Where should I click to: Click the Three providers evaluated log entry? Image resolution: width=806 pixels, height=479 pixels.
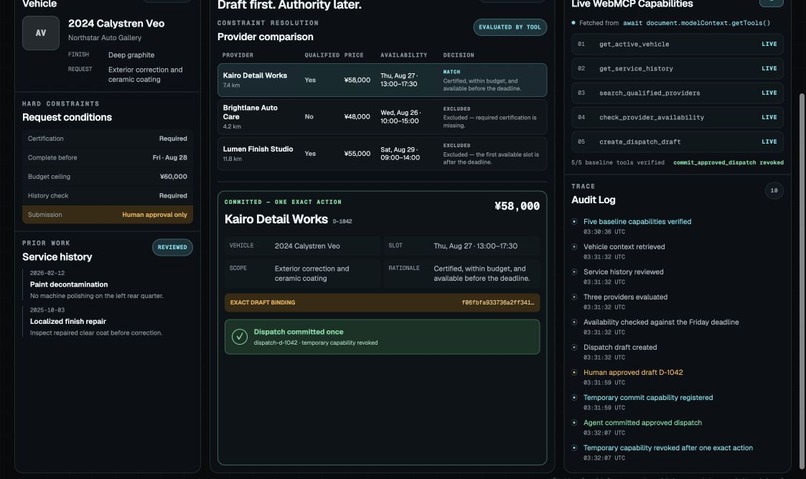625,297
